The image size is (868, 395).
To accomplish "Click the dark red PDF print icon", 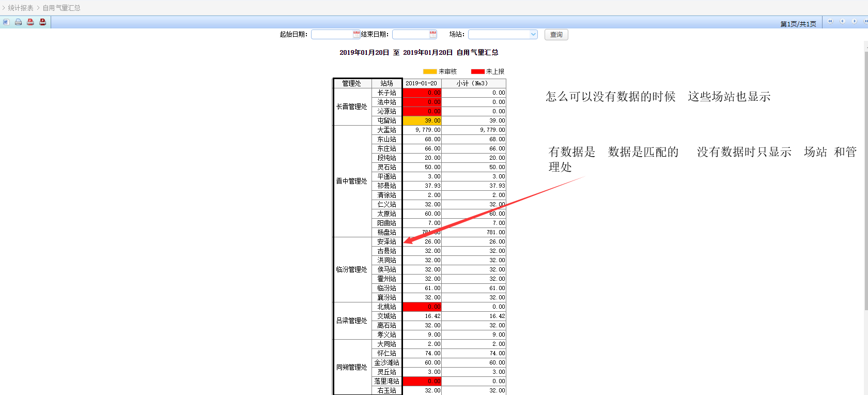I will (x=43, y=22).
